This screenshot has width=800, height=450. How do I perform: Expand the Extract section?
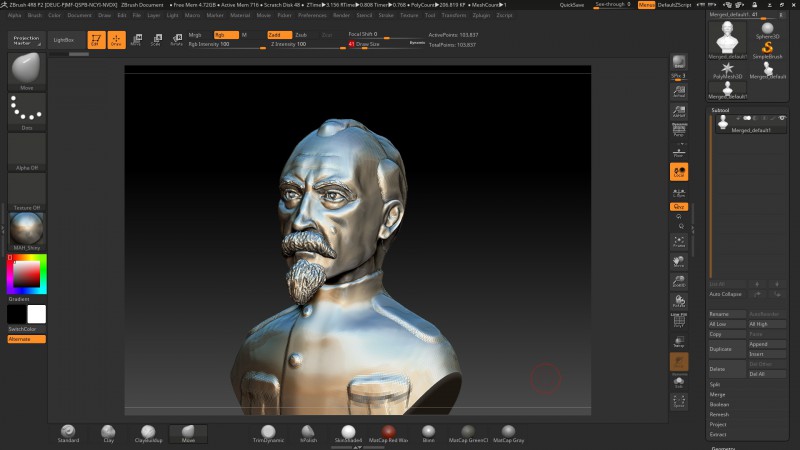click(x=717, y=434)
